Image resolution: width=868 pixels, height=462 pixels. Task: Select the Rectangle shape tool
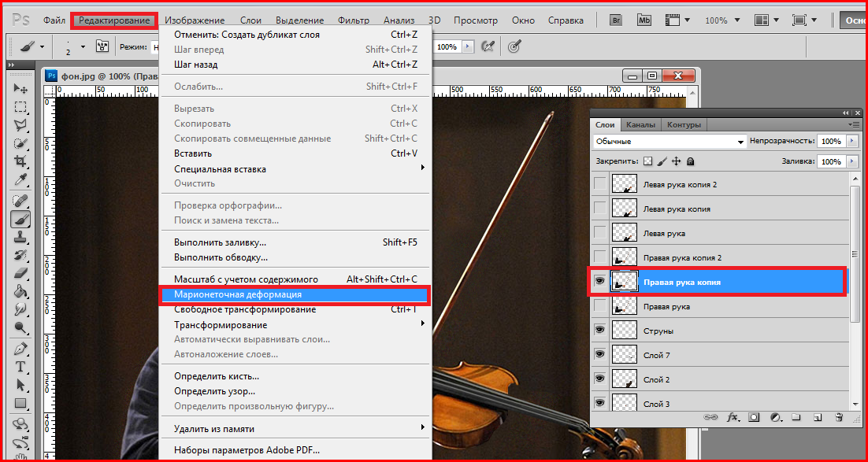[20, 403]
